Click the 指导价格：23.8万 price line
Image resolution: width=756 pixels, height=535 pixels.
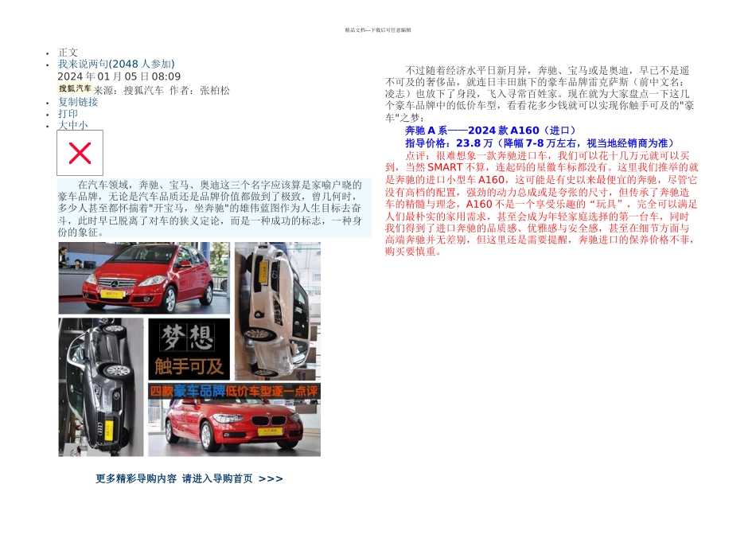(540, 143)
